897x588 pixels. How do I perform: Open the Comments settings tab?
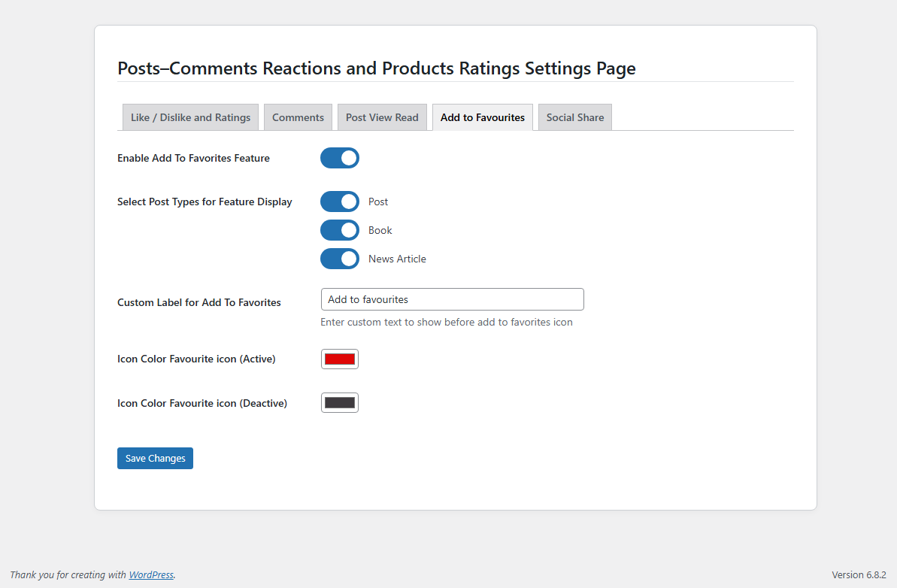(298, 117)
